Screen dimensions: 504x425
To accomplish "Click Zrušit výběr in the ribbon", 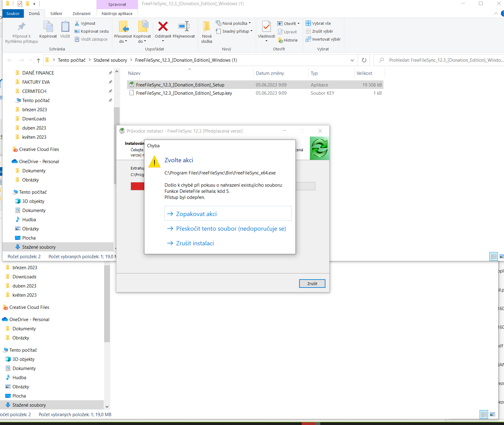I will [x=320, y=31].
